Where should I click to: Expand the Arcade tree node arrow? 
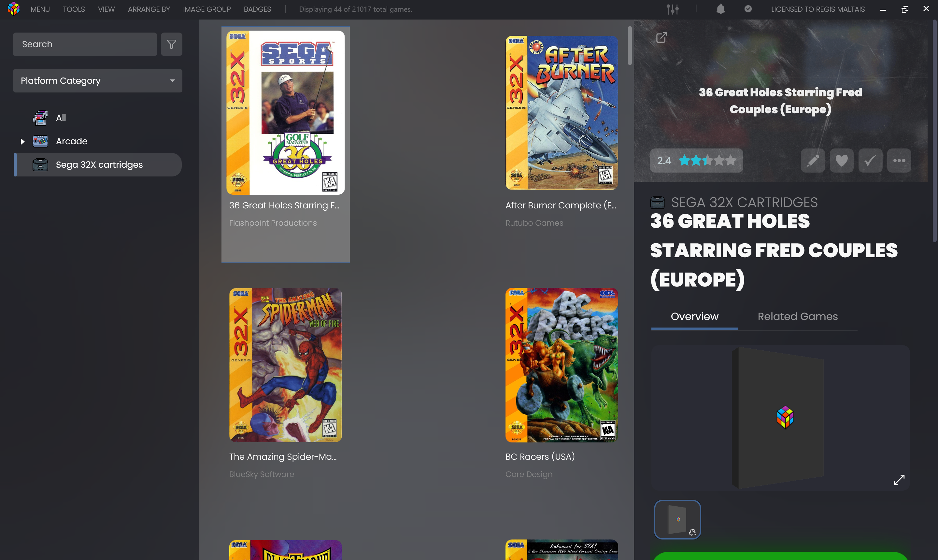coord(22,142)
